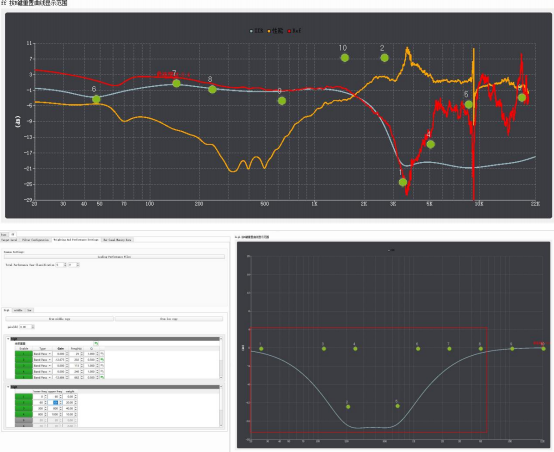
Task: Click the gain limit spinbox arrows
Action: [33, 327]
